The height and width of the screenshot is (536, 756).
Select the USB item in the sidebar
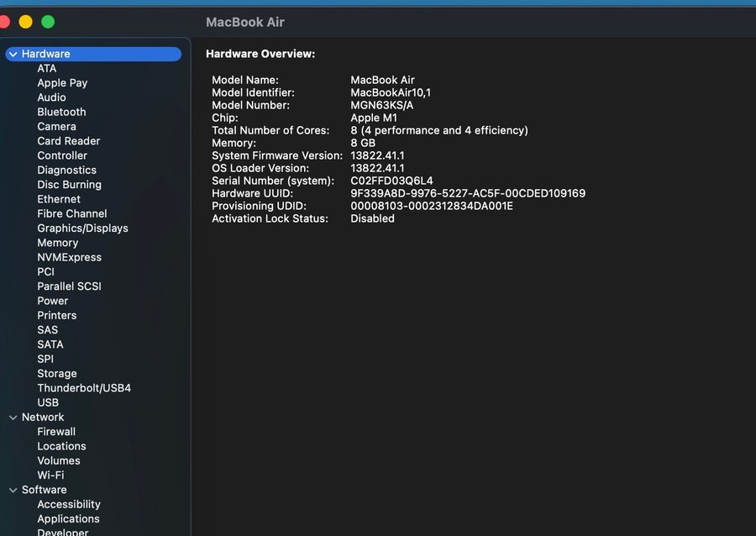48,403
